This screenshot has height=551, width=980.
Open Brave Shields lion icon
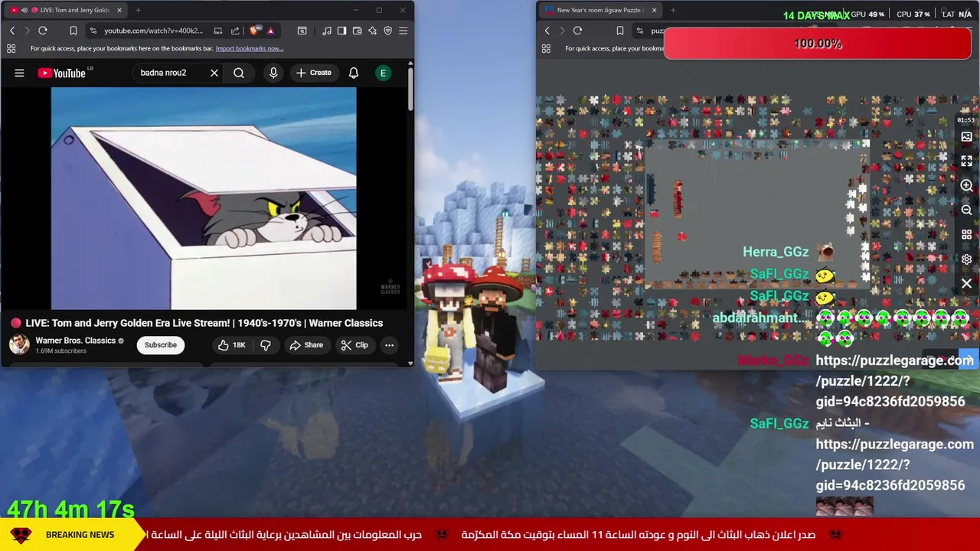click(255, 31)
